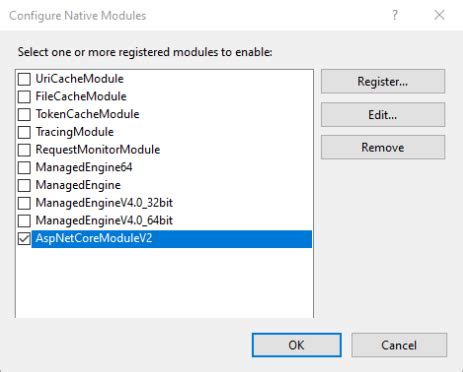Cancel the Configure Native Modules dialog
The width and height of the screenshot is (463, 372).
(x=399, y=345)
